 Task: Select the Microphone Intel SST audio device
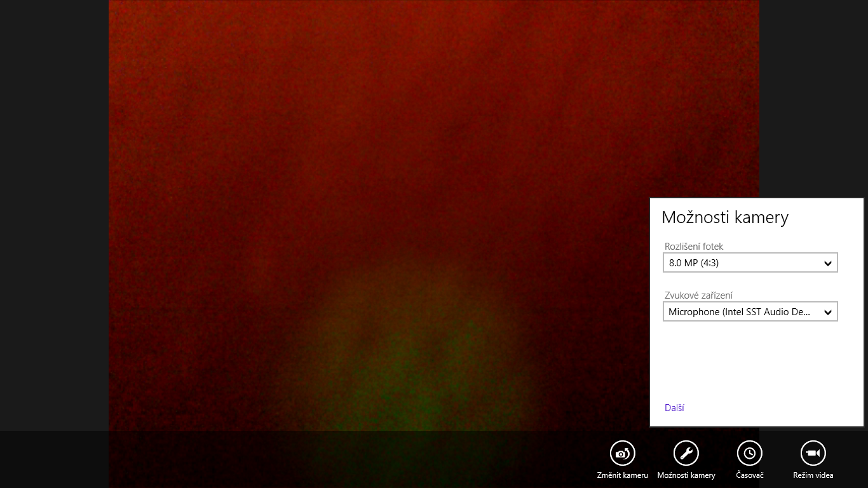tap(750, 311)
